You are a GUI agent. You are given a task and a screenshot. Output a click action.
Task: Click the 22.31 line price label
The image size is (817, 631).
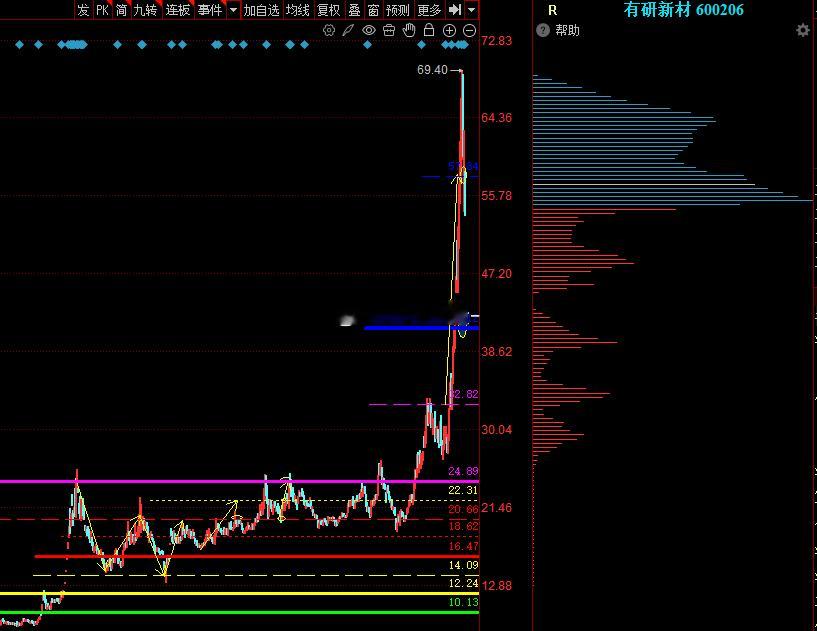pyautogui.click(x=463, y=490)
